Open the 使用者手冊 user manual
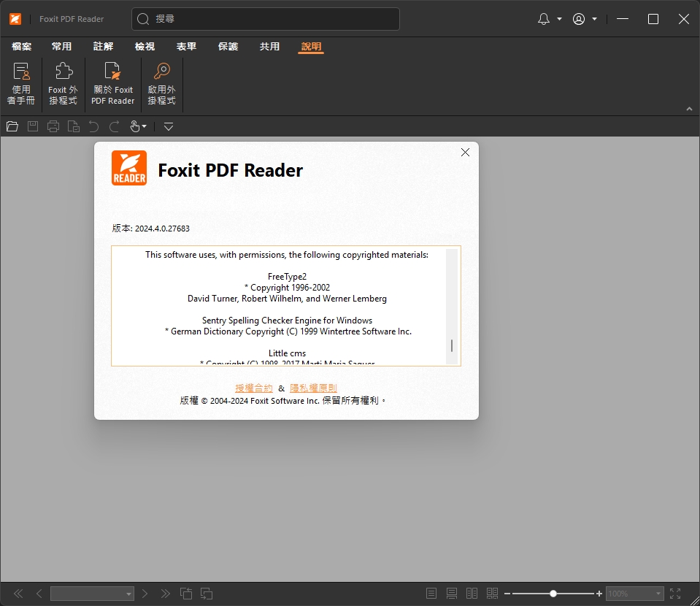700x606 pixels. (21, 83)
